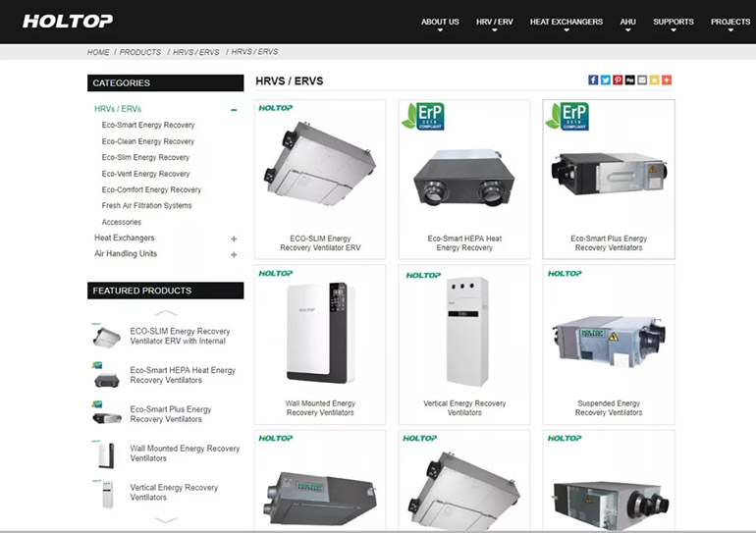Open PROJECTS navigation menu
Screen dimensions: 756x533
[x=729, y=23]
